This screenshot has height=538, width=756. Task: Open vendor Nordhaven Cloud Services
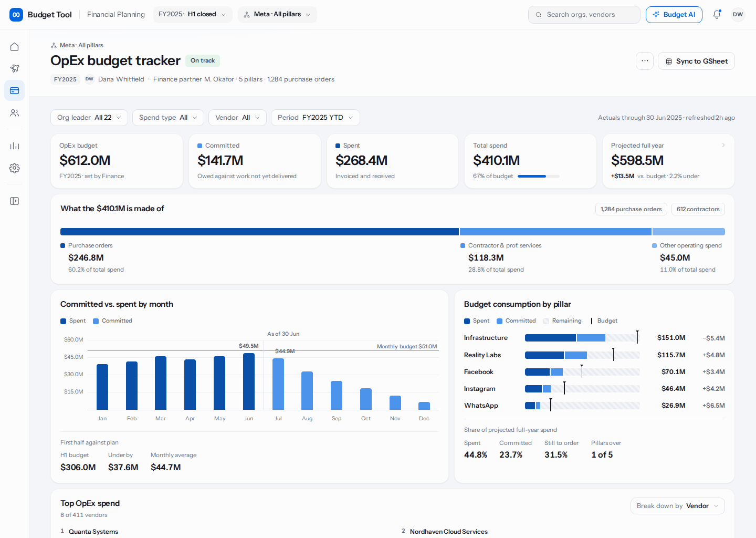[449, 532]
